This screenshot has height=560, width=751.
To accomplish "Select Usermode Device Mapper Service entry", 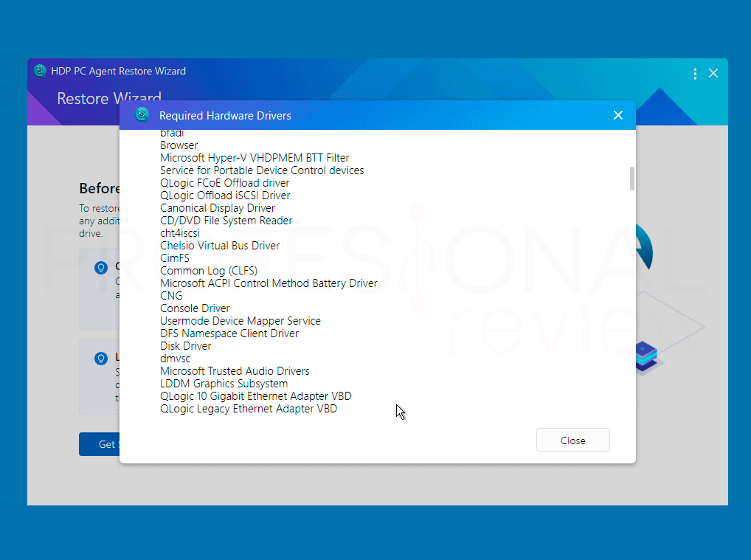I will tap(240, 321).
